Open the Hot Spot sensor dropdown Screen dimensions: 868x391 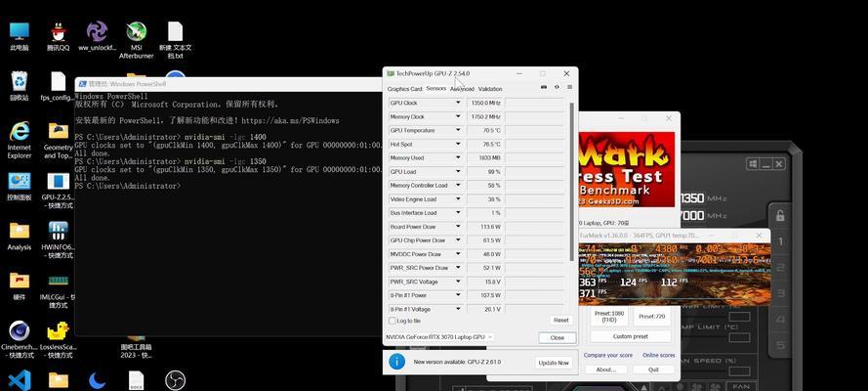pos(458,144)
